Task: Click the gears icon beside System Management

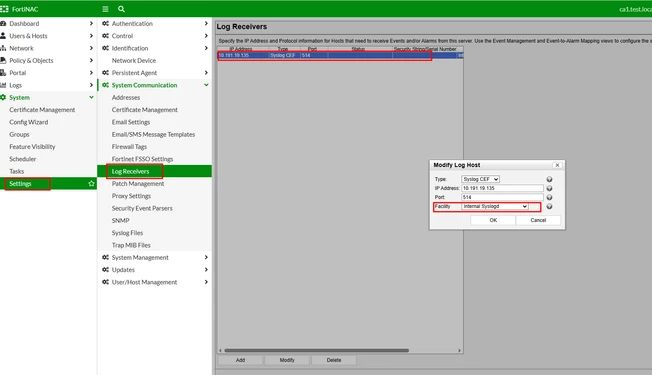Action: click(106, 257)
